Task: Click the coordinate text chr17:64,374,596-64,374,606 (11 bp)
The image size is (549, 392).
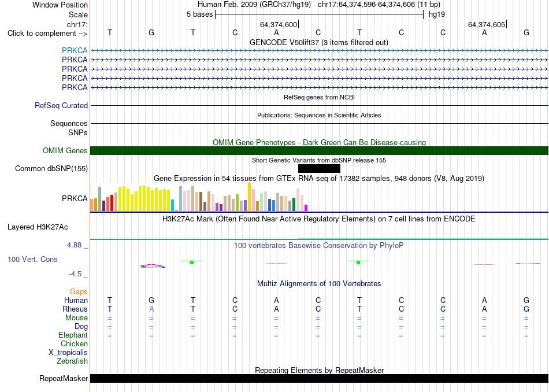Action: (379, 5)
